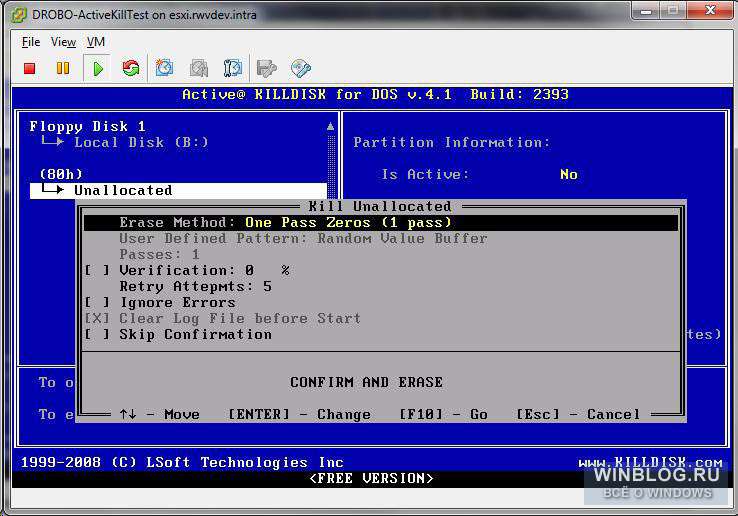Select Floppy Disk 1 in the tree
This screenshot has width=738, height=516.
pos(88,126)
